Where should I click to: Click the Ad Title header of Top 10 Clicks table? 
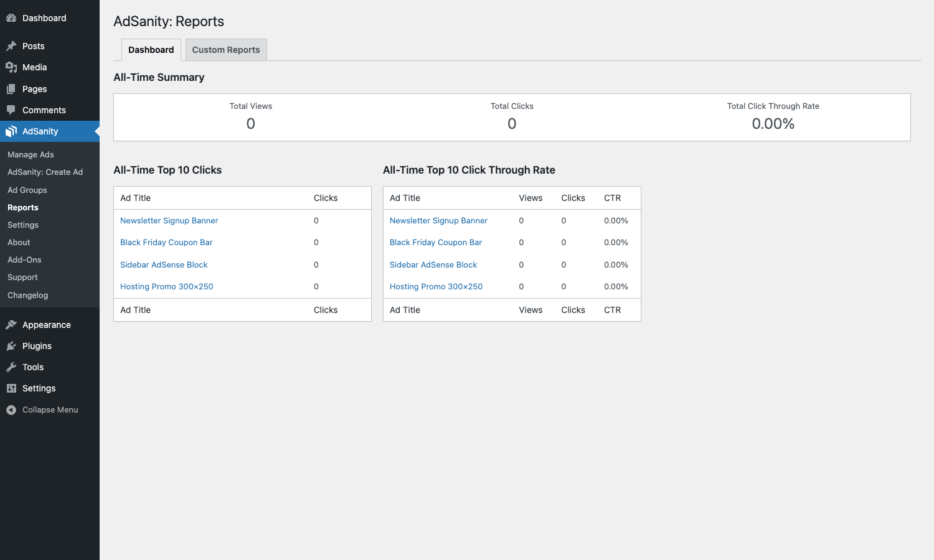[135, 198]
